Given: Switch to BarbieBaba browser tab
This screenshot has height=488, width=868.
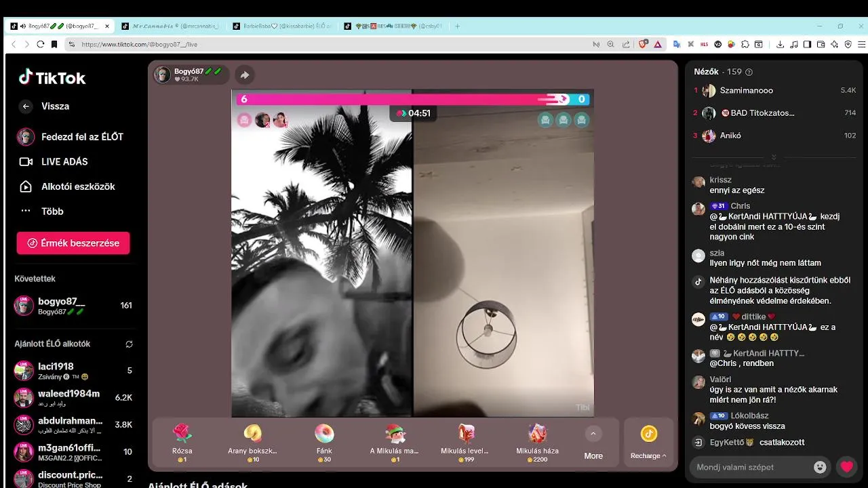Looking at the screenshot, I should [282, 26].
